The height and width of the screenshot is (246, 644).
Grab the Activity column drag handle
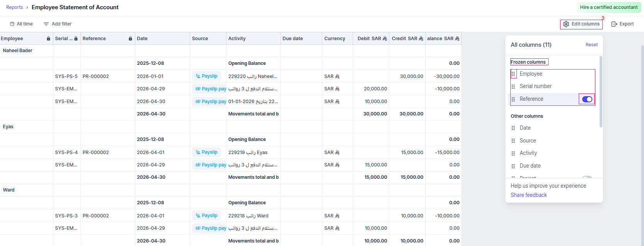coord(513,153)
